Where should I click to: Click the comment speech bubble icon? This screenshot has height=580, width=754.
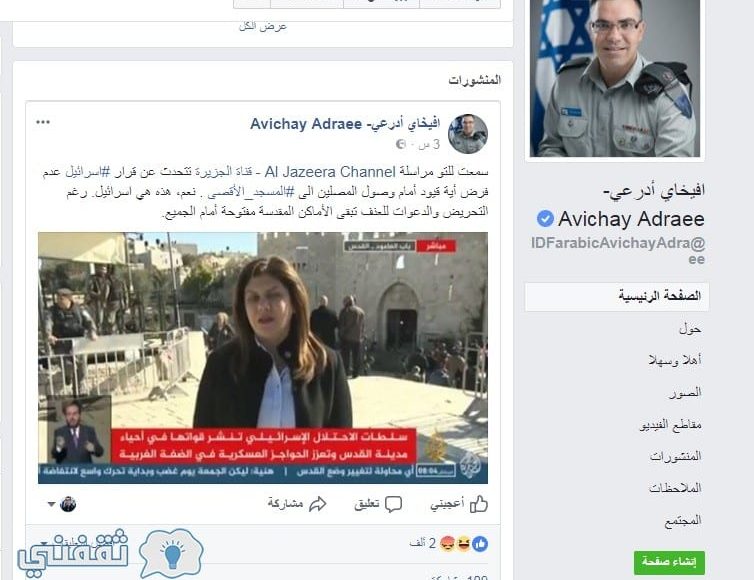coord(393,504)
